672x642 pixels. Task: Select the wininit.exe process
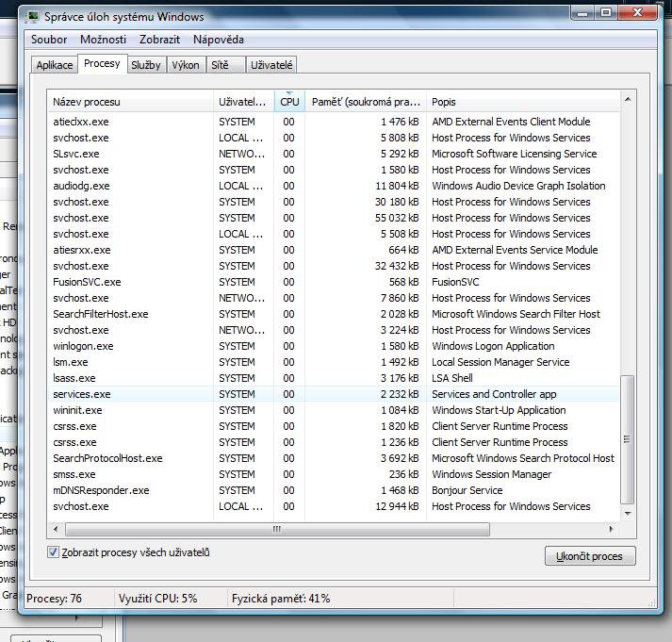tap(334, 410)
